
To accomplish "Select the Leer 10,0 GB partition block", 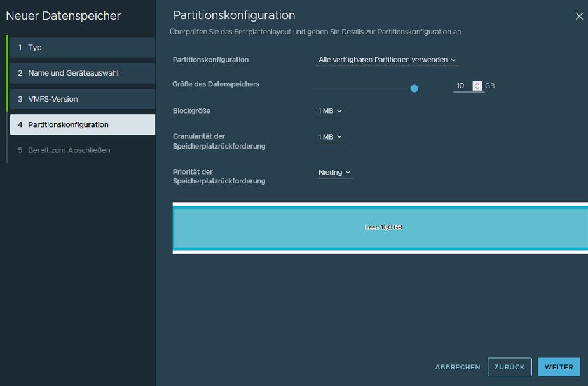I will pyautogui.click(x=380, y=227).
